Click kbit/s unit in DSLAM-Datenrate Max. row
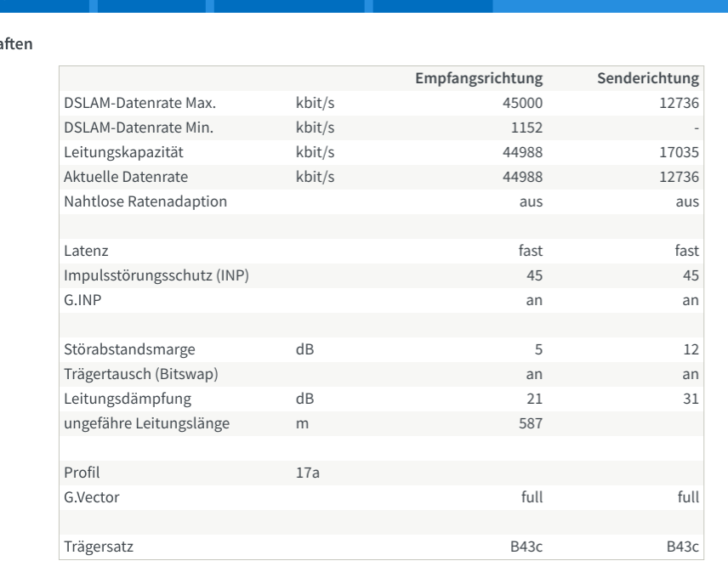This screenshot has width=728, height=578. 315,103
